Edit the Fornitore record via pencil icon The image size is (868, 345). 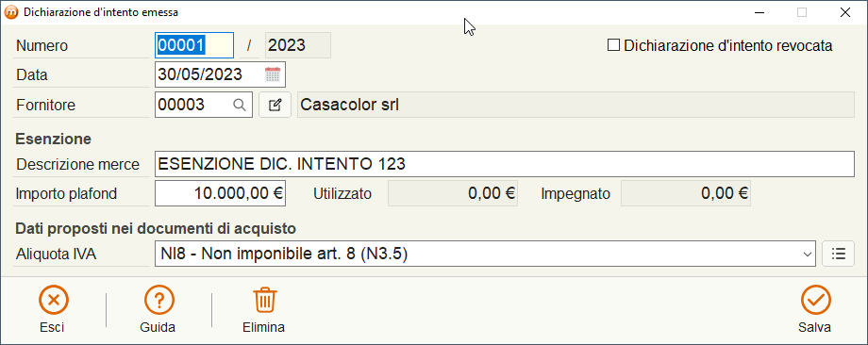coord(275,105)
